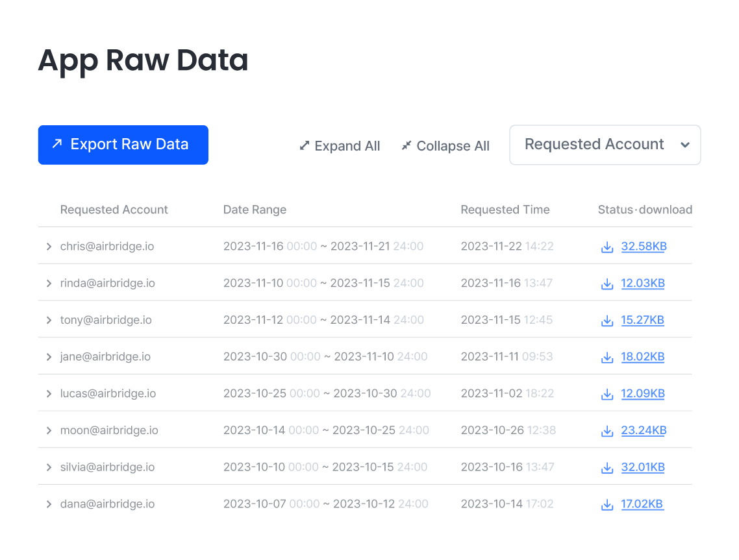Click the App Raw Data heading
Screen dimensions: 739x560
pyautogui.click(x=144, y=61)
